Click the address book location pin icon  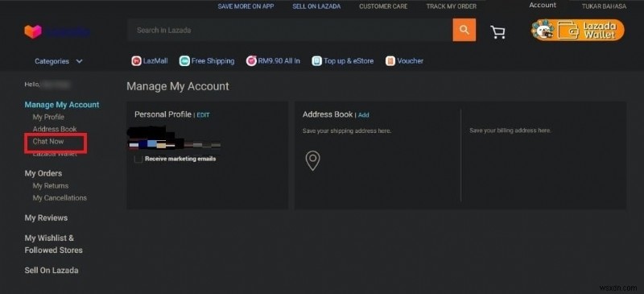[312, 161]
